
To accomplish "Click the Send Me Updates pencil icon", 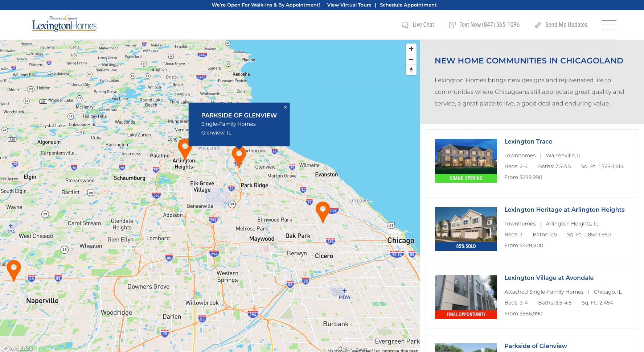I will pyautogui.click(x=538, y=25).
